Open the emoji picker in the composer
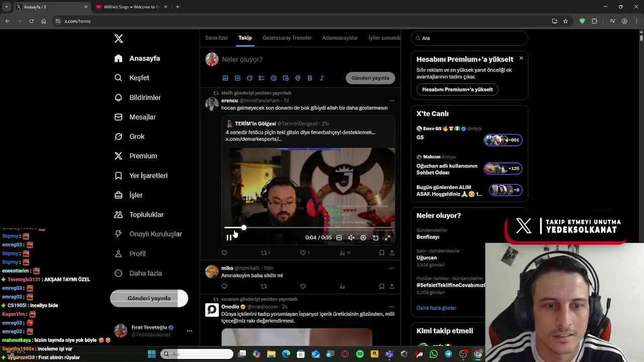The image size is (644, 362). click(274, 78)
